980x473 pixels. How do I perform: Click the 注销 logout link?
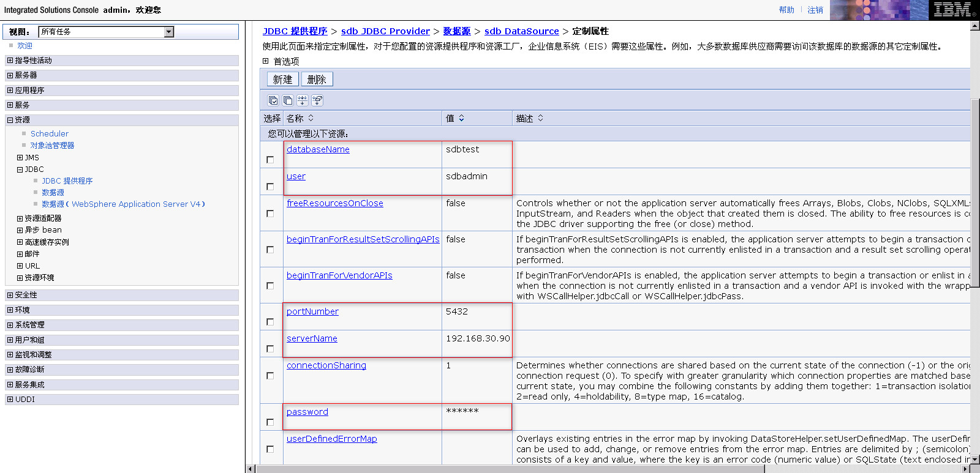815,10
